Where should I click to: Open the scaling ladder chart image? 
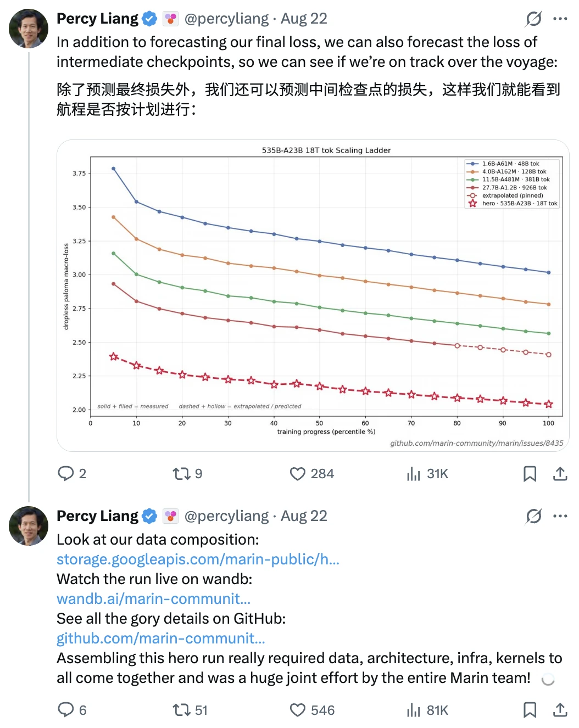point(313,295)
